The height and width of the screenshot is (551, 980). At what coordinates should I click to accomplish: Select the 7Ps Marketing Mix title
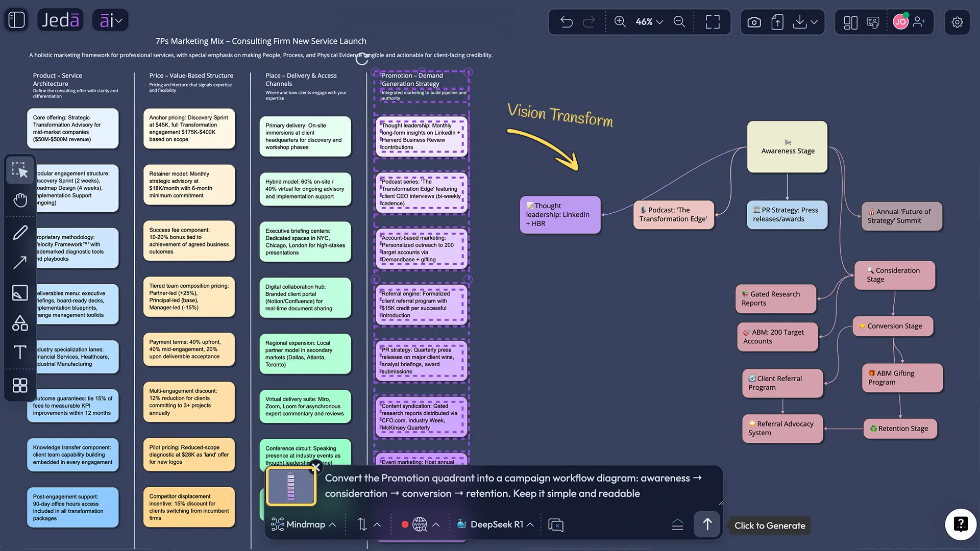point(261,41)
